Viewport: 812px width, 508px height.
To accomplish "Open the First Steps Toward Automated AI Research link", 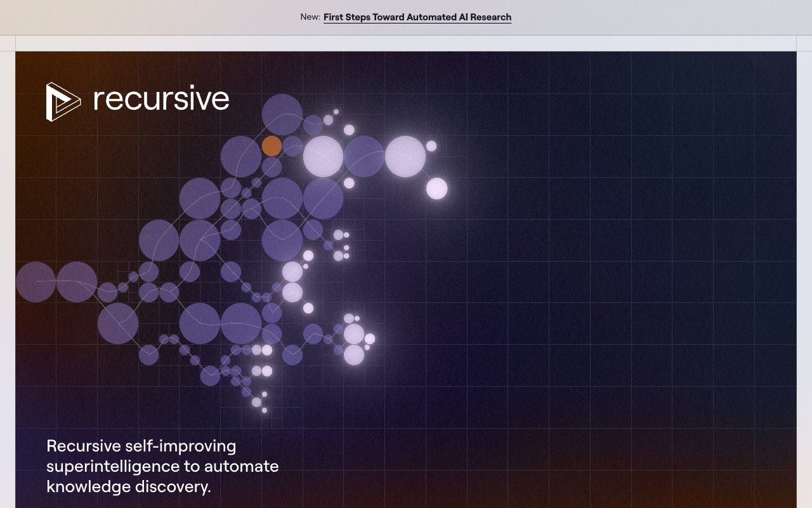I will point(417,17).
